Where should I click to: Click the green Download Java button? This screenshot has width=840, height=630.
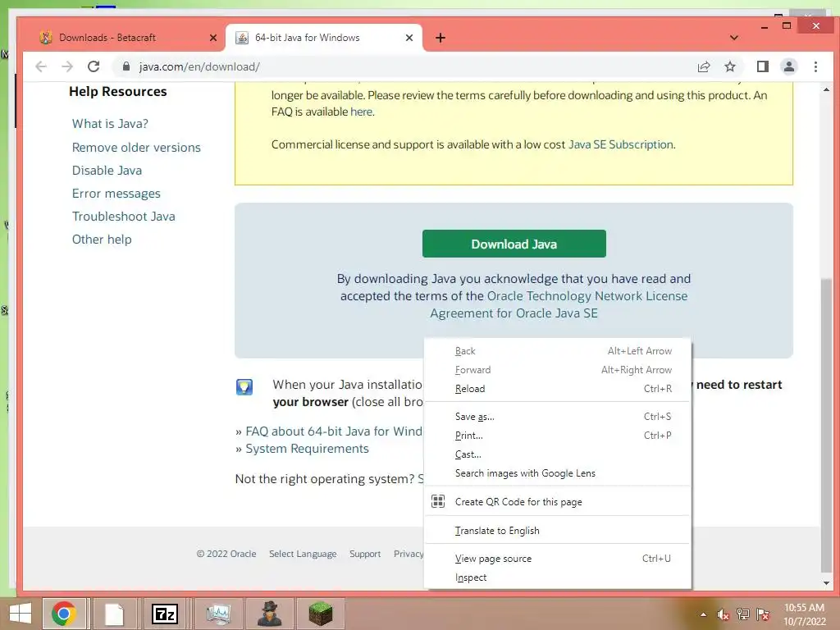(x=514, y=244)
